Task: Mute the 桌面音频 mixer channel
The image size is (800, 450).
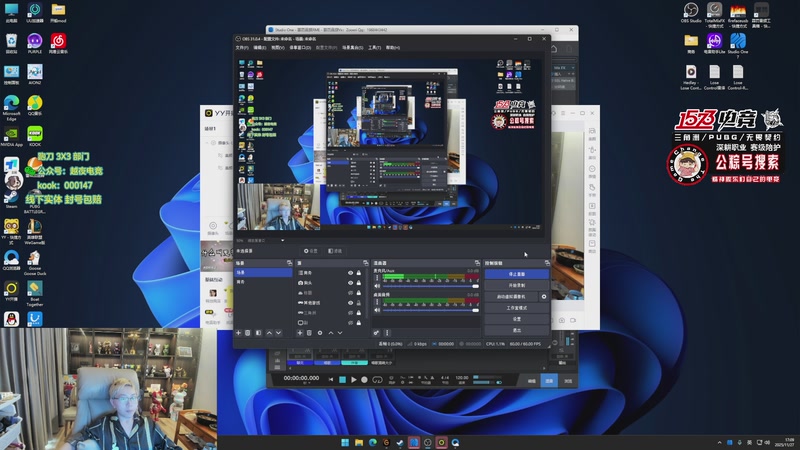Action: [x=377, y=310]
